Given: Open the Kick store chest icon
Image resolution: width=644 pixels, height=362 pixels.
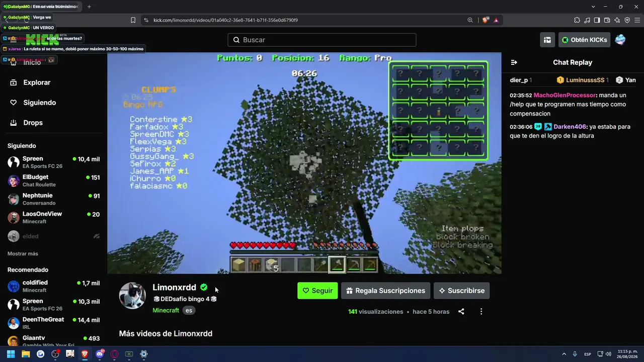Looking at the screenshot, I should (547, 40).
